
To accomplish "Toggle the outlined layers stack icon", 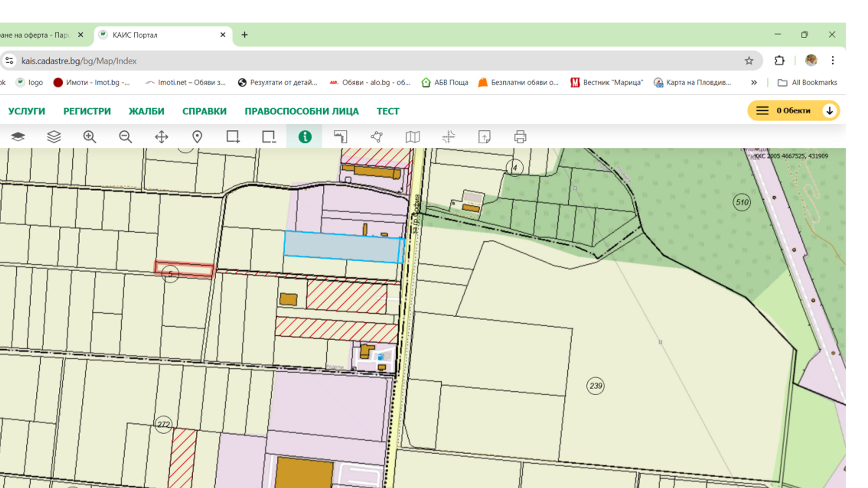I will 54,136.
